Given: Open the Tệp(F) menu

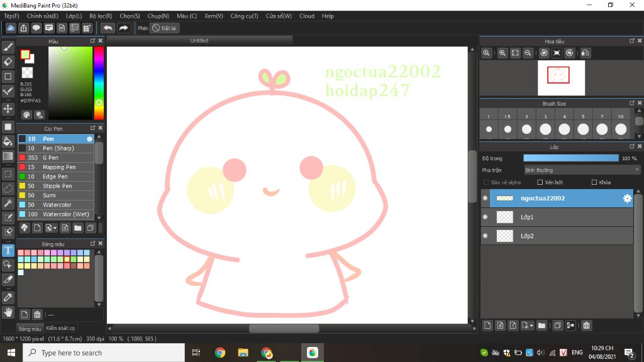Looking at the screenshot, I should (11, 16).
